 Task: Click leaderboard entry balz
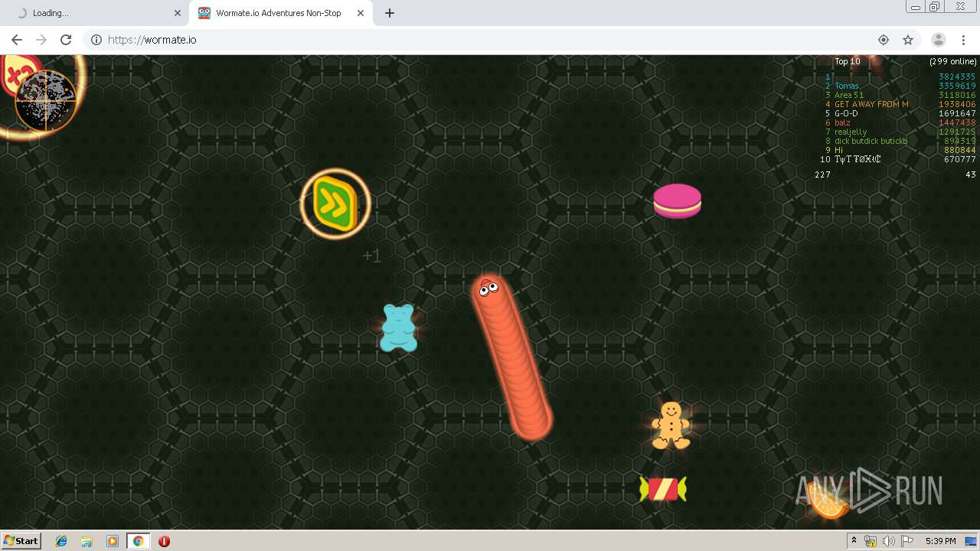pyautogui.click(x=842, y=122)
